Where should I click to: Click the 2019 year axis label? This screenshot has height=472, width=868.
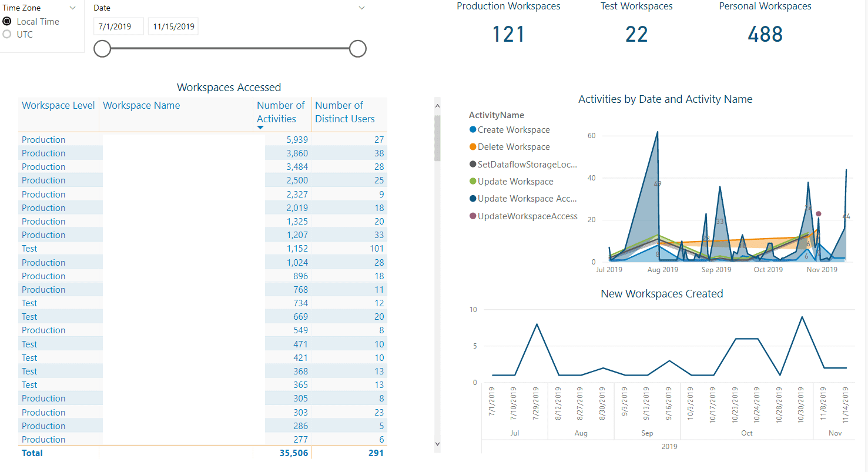[669, 447]
